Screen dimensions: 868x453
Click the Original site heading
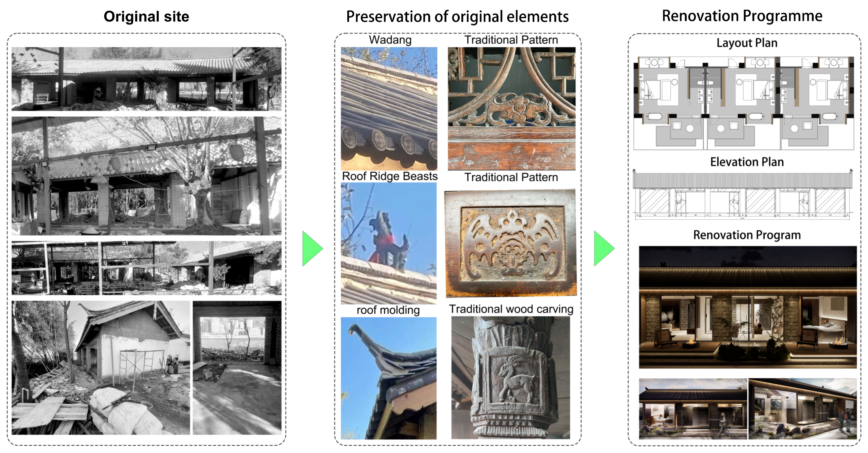pyautogui.click(x=146, y=17)
